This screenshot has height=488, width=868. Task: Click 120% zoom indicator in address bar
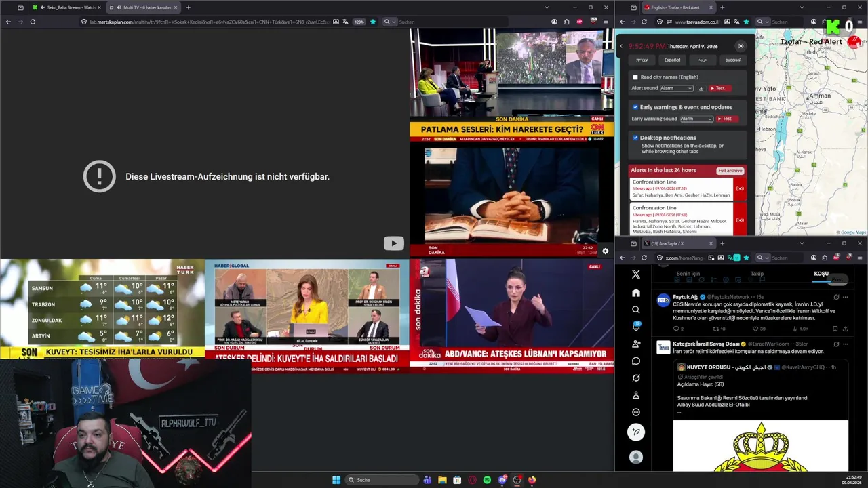pyautogui.click(x=359, y=22)
